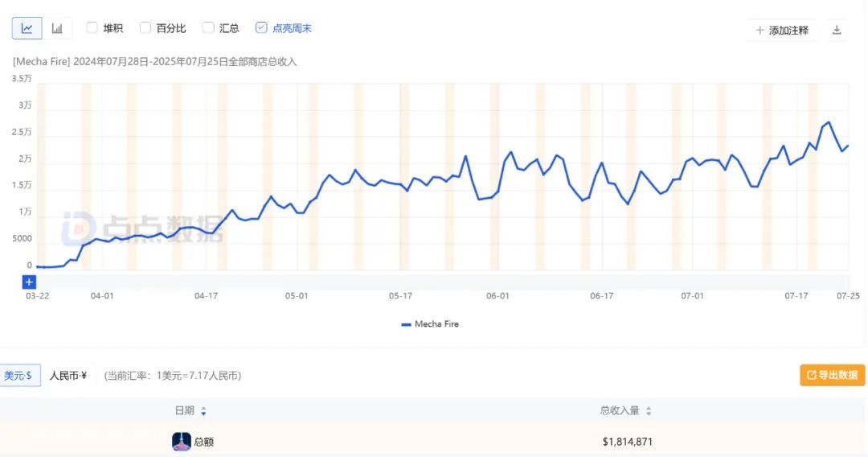Sort by 总收入量 column arrows
This screenshot has width=868, height=457.
coord(649,411)
